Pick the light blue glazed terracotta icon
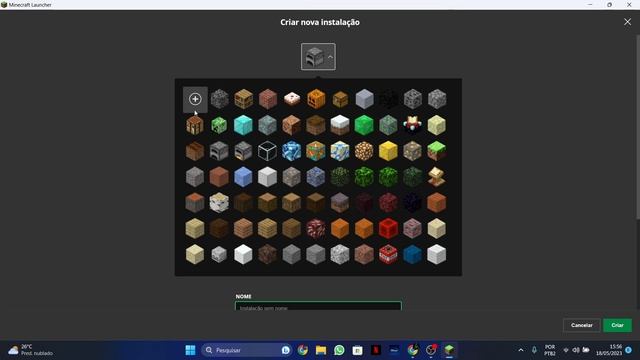640x360 pixels. click(291, 151)
